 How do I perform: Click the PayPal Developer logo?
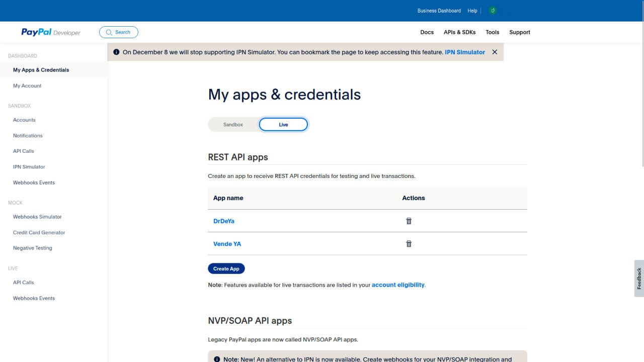(51, 32)
